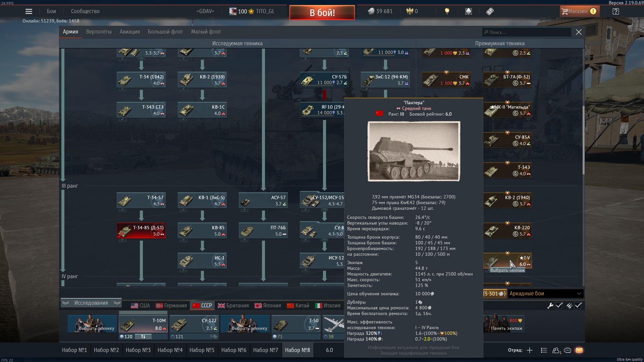Select the highlighted Т-34-85 (Д-5Т) card
Viewport: 644px width, 362px height.
(141, 231)
